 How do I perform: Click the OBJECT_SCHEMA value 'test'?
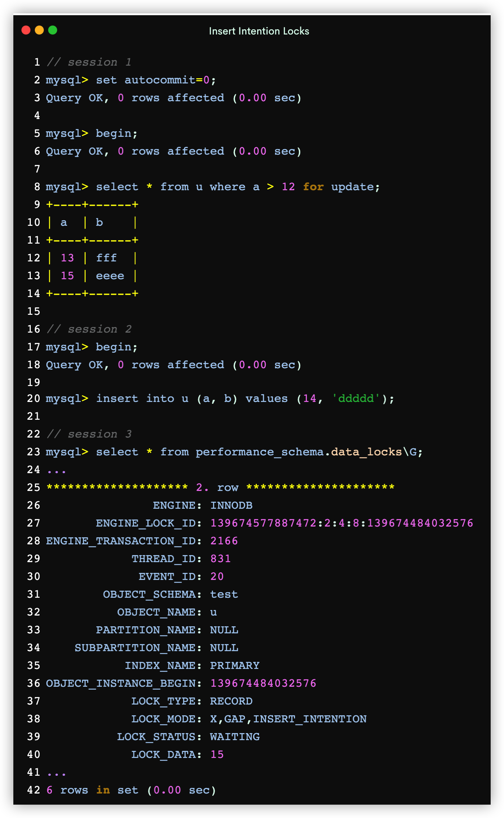click(224, 594)
